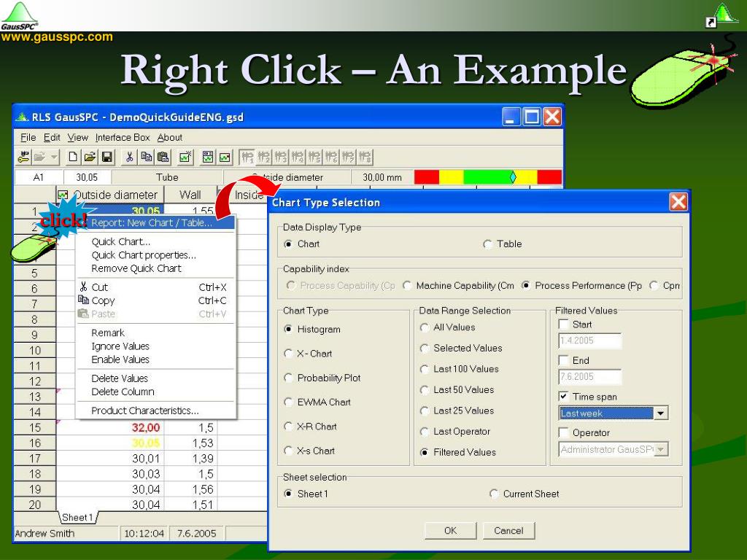Expand the Last week time span dropdown

pos(661,413)
